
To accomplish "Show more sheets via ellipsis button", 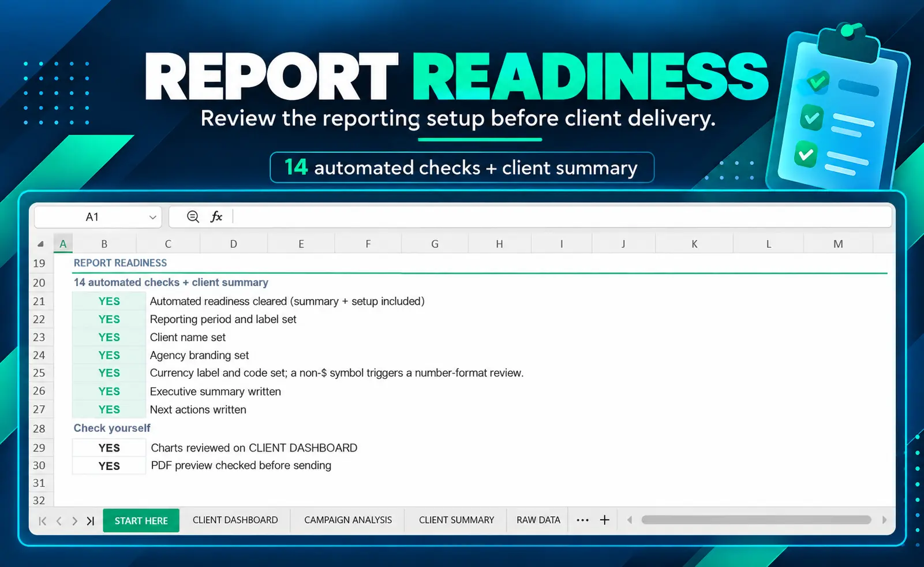I will coord(582,520).
